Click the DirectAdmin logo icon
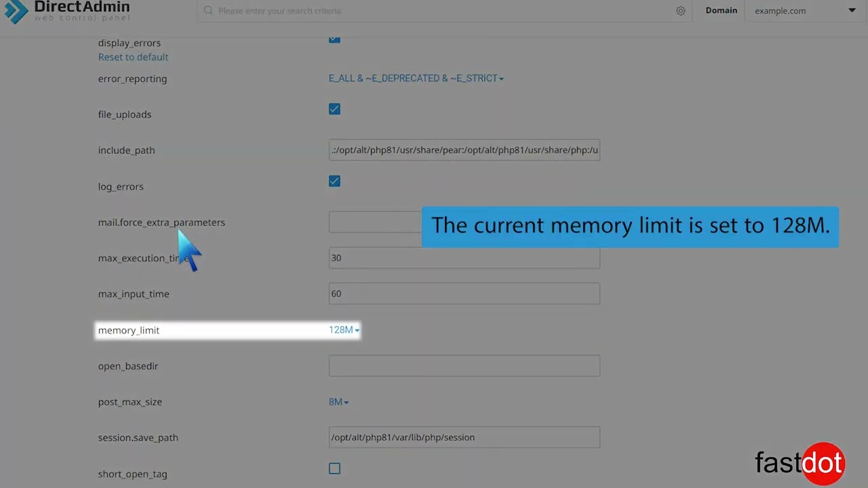 [x=16, y=11]
